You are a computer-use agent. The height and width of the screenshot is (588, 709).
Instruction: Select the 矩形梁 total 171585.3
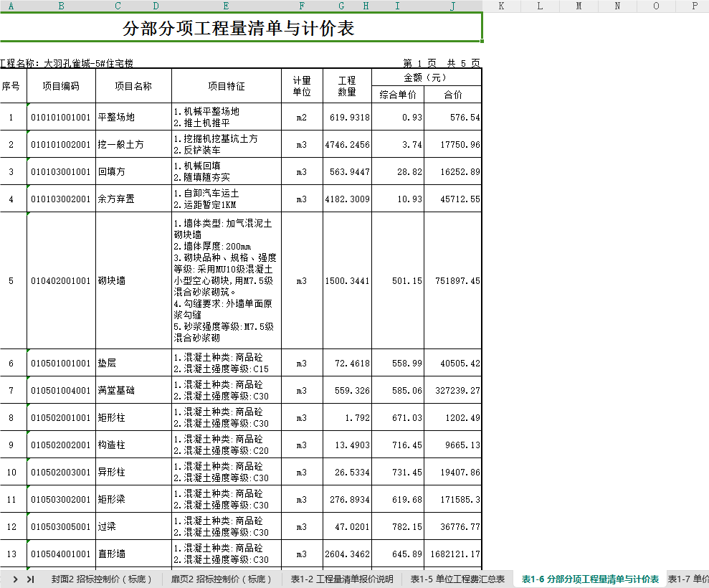452,499
